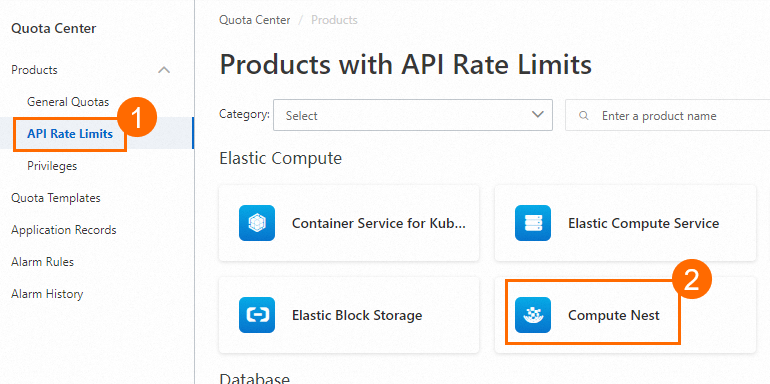
Task: Open Privileges in sidebar
Action: pos(52,166)
